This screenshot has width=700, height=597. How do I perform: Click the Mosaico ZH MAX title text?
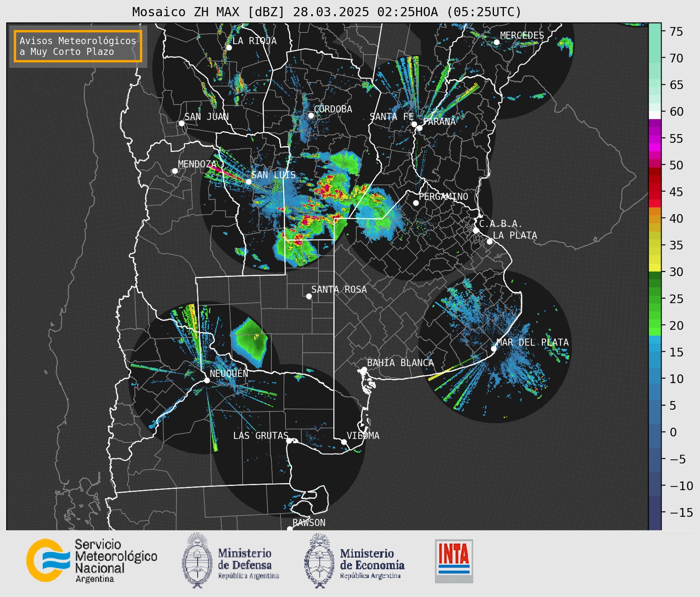click(327, 12)
